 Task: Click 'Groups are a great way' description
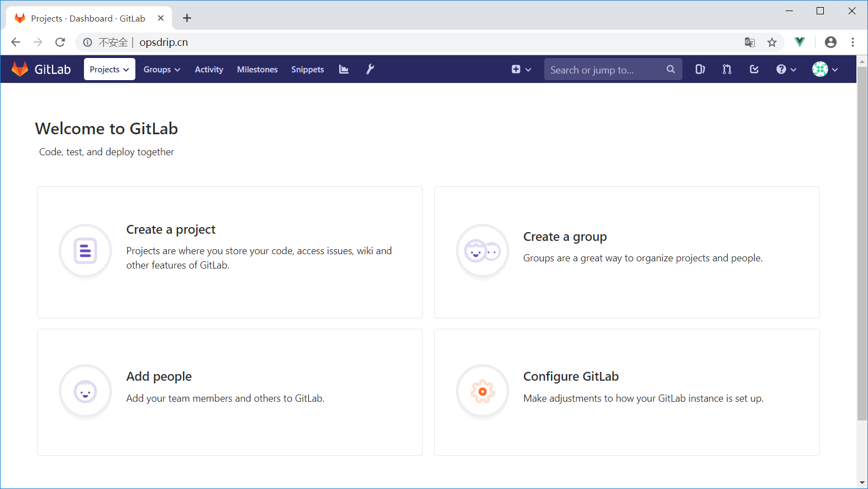(643, 258)
